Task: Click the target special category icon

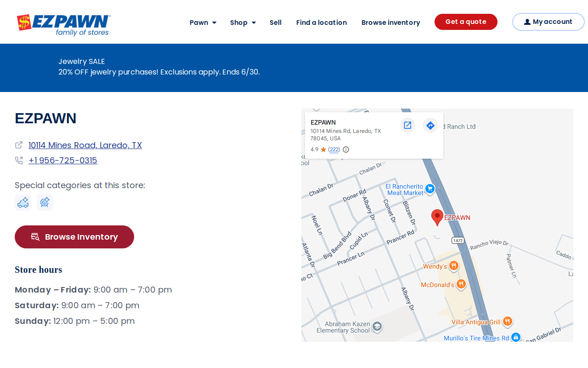Action: point(45,202)
